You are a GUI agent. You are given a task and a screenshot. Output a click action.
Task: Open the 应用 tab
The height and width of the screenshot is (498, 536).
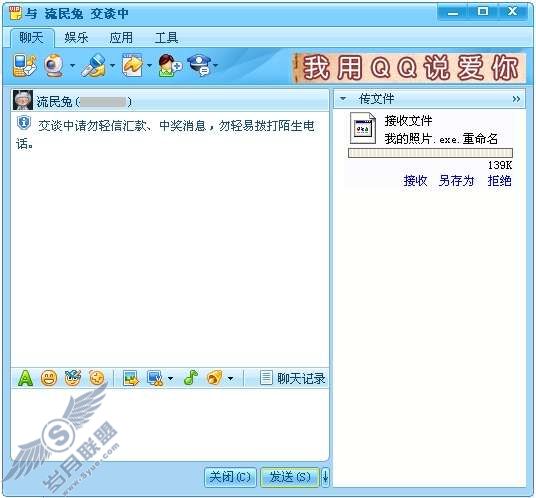tap(121, 38)
